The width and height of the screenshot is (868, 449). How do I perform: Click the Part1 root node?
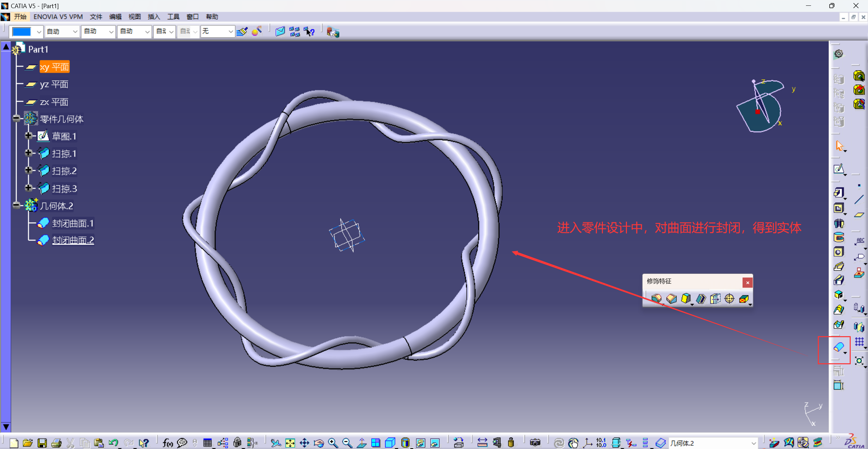tap(38, 49)
